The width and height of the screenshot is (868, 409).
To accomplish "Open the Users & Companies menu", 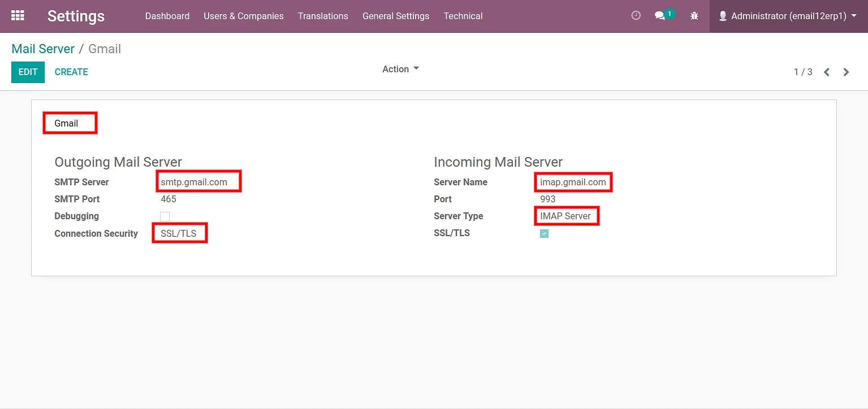I will point(244,16).
